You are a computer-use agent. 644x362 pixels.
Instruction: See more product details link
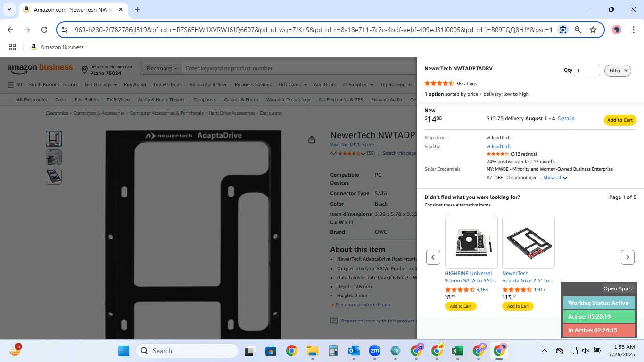(x=363, y=305)
